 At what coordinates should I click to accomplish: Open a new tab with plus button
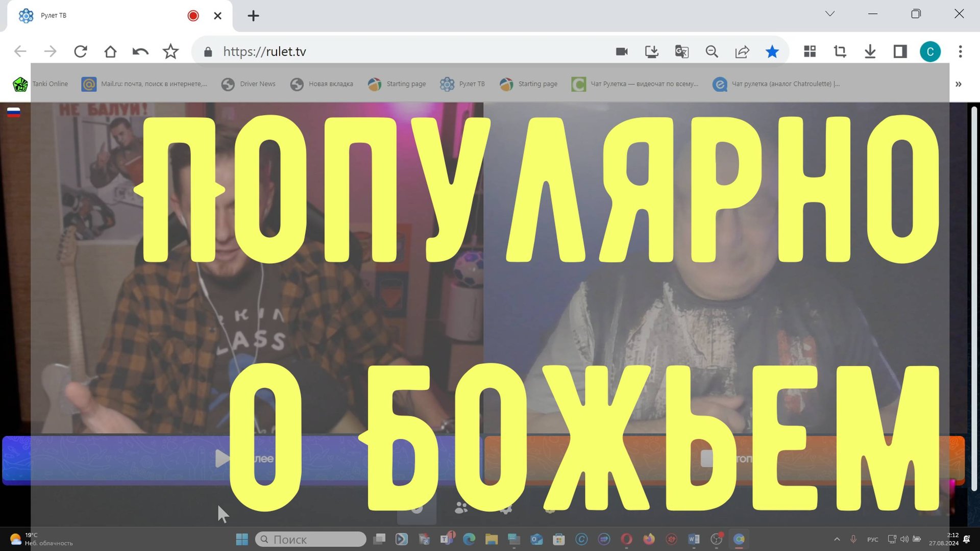pos(253,16)
